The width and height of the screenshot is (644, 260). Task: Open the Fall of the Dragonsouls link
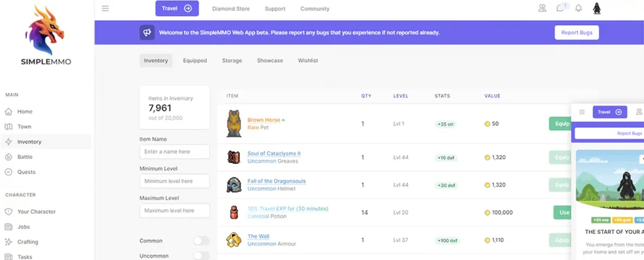click(277, 181)
